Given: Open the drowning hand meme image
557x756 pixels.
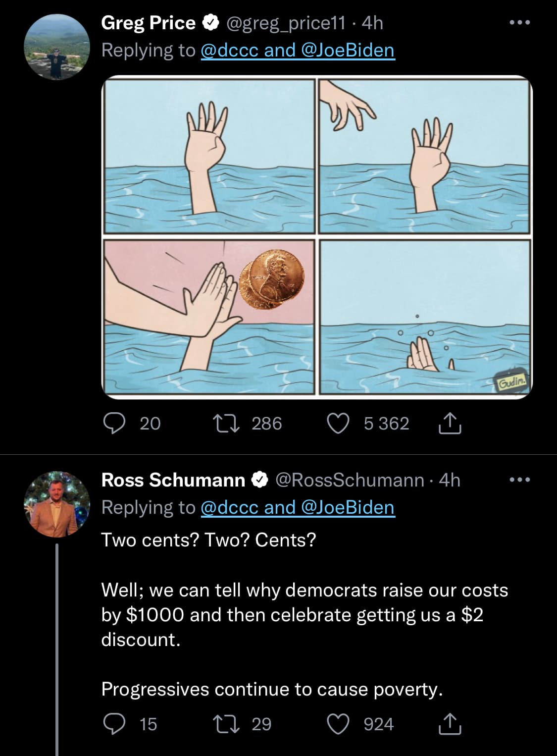Looking at the screenshot, I should (x=317, y=237).
